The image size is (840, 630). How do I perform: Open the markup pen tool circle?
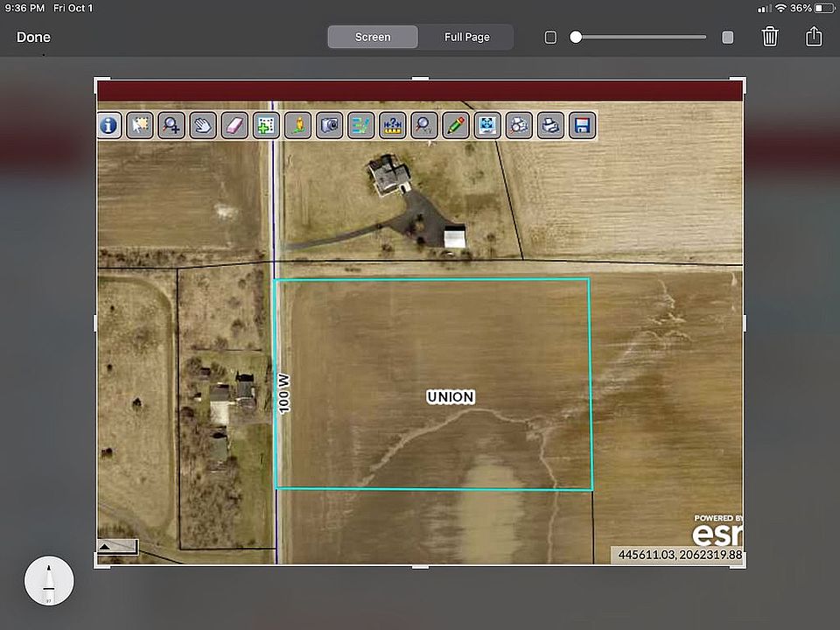pos(49,581)
